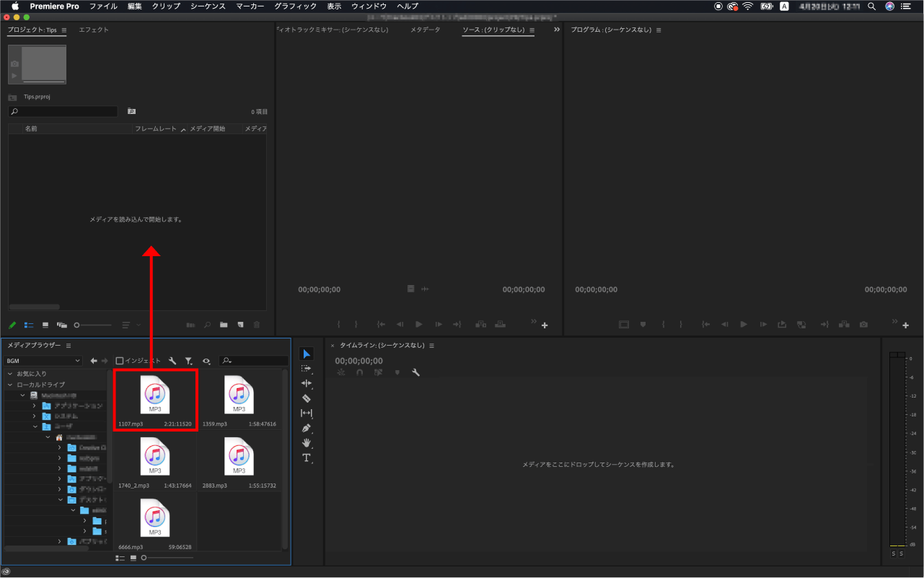Click Overwrite button in Source monitor
Image resolution: width=924 pixels, height=578 pixels.
click(499, 325)
